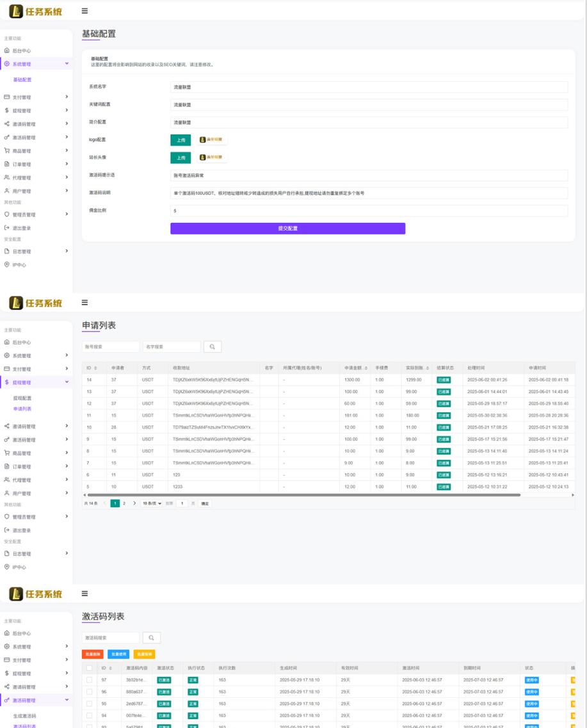This screenshot has height=728, width=587.
Task: Click 任务系统 logo above 激活码列表 page sidebar
Action: 36,594
